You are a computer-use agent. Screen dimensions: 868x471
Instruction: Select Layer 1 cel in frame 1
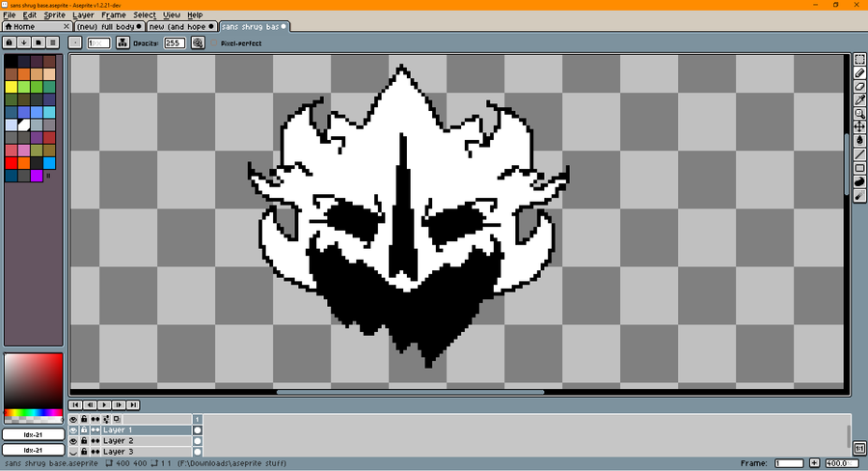click(198, 430)
